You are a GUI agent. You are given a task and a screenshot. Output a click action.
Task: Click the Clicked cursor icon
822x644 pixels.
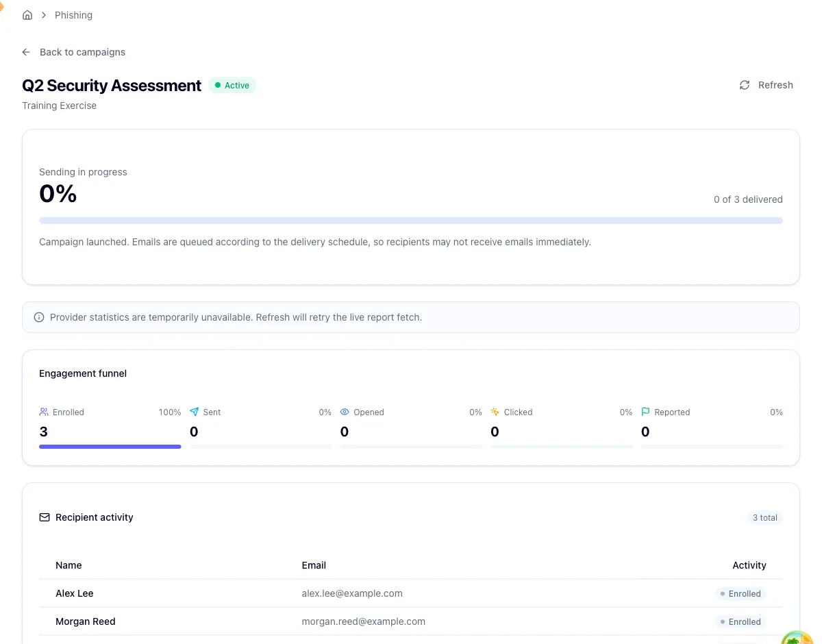tap(495, 412)
